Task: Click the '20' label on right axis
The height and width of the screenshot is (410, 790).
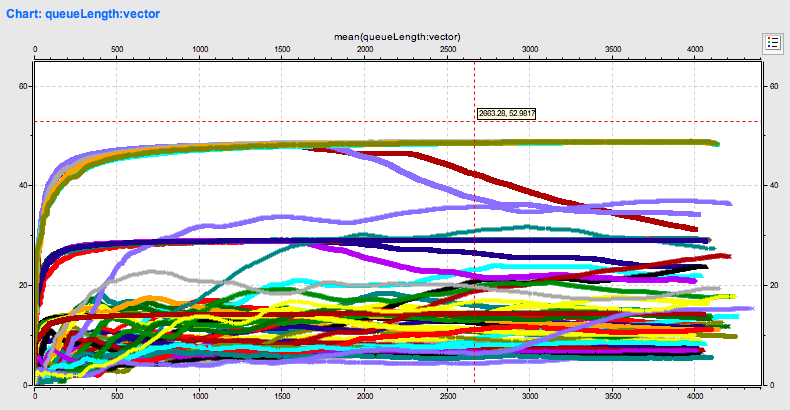Action: tap(774, 285)
